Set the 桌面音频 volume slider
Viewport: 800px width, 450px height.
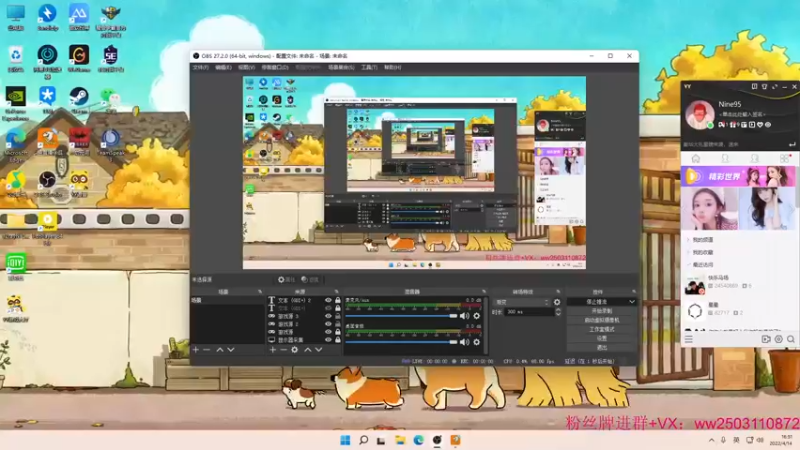coord(402,342)
